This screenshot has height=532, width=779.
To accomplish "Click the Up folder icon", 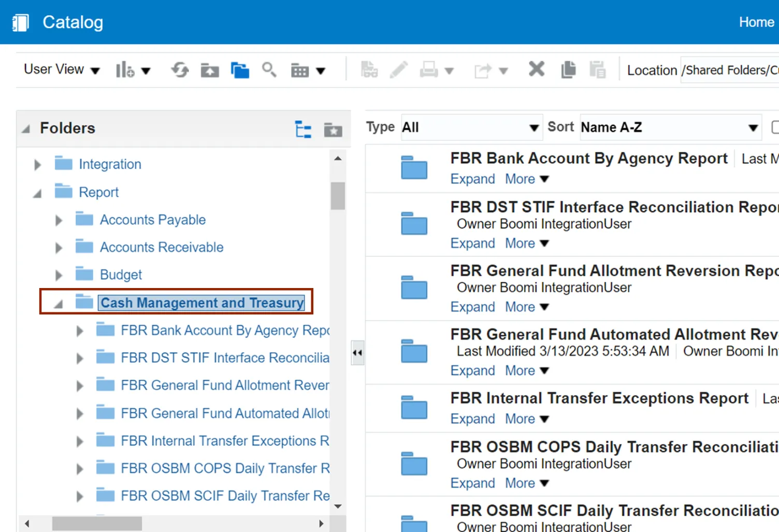I will point(210,70).
